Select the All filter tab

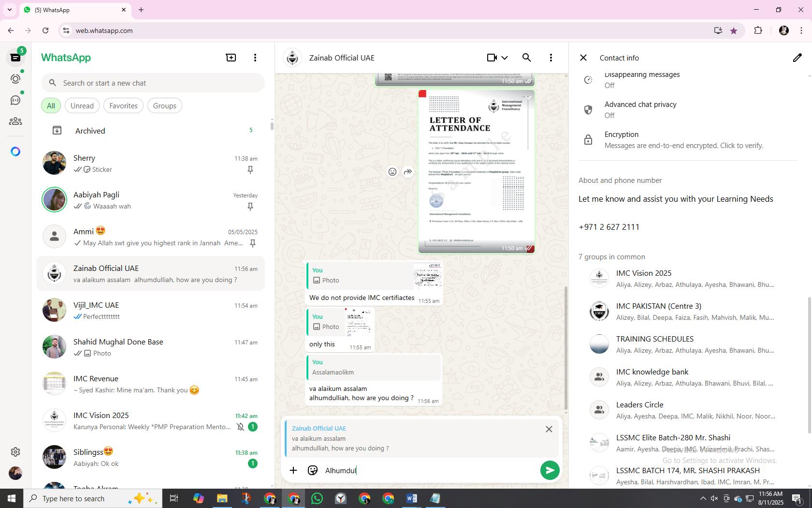click(51, 105)
